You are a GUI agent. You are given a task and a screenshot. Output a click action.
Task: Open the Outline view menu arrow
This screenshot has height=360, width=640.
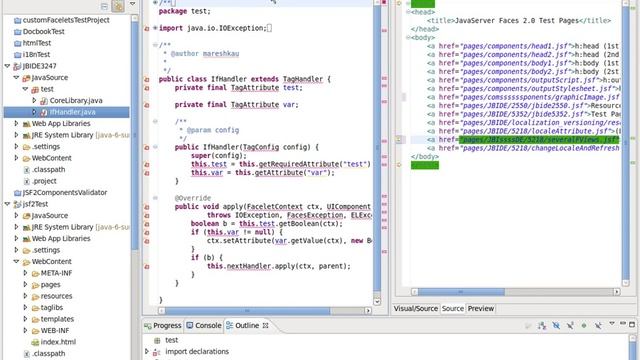point(612,324)
